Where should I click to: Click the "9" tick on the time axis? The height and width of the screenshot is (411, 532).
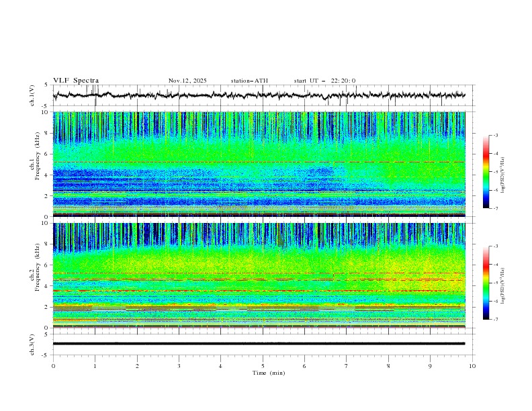pos(430,366)
